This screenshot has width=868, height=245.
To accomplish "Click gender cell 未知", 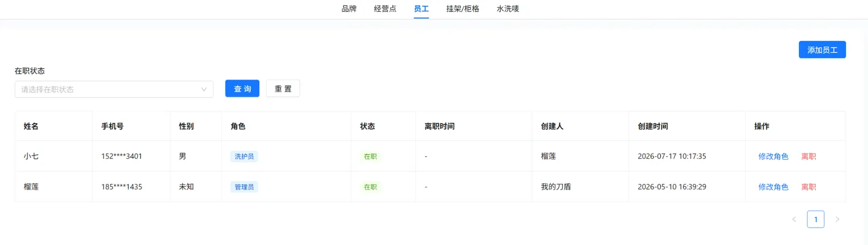I will click(x=186, y=186).
